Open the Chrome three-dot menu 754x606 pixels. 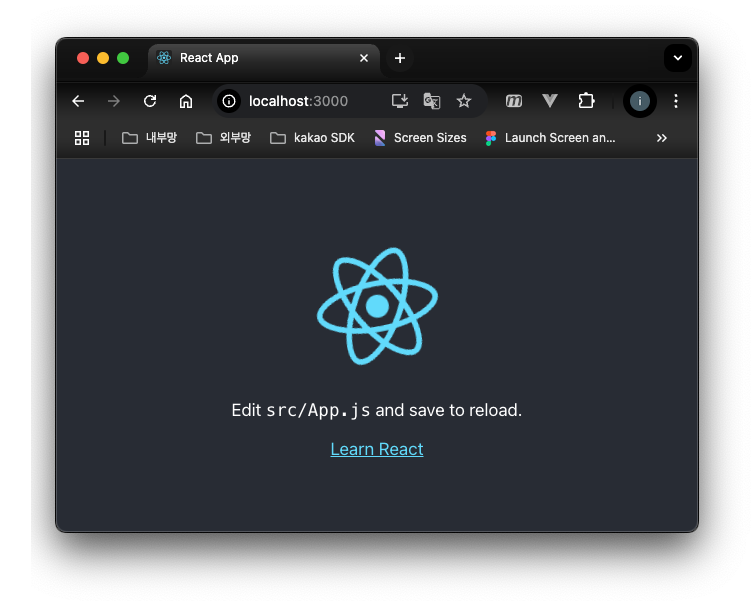coord(676,101)
